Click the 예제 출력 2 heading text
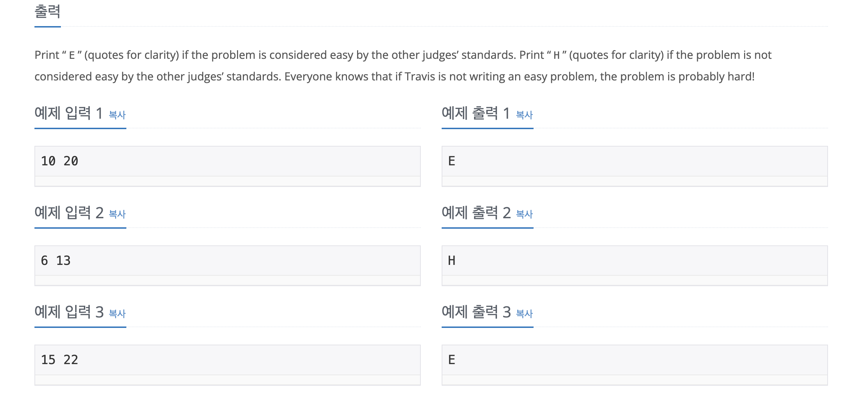 tap(475, 213)
